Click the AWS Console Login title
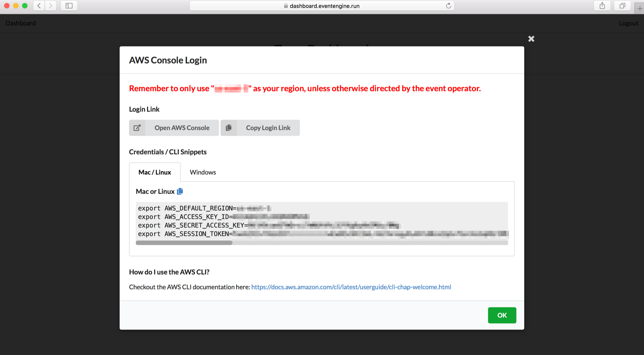The image size is (644, 355). pyautogui.click(x=168, y=60)
